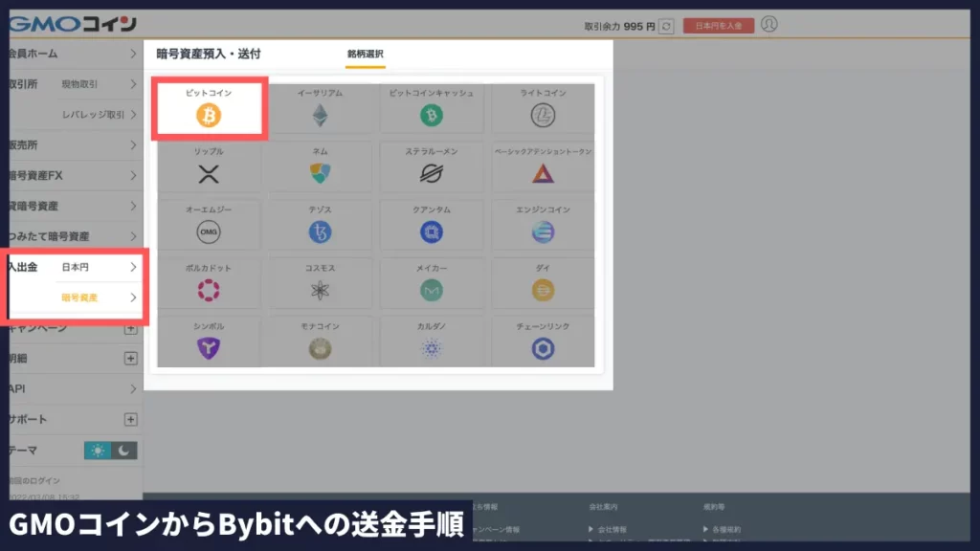Select the Monacoin (モナコイン) icon
This screenshot has height=551, width=980.
[x=320, y=348]
